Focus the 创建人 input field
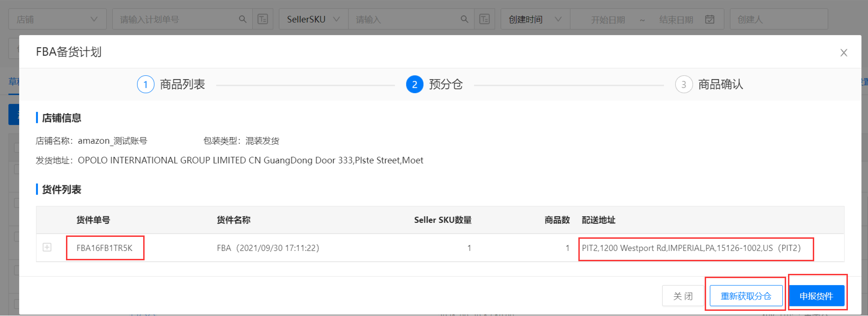 779,19
